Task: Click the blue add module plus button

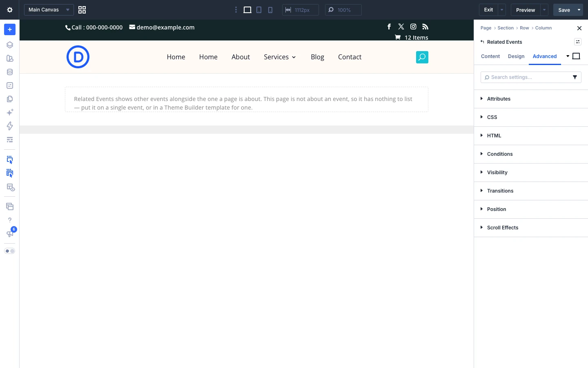Action: (x=10, y=29)
